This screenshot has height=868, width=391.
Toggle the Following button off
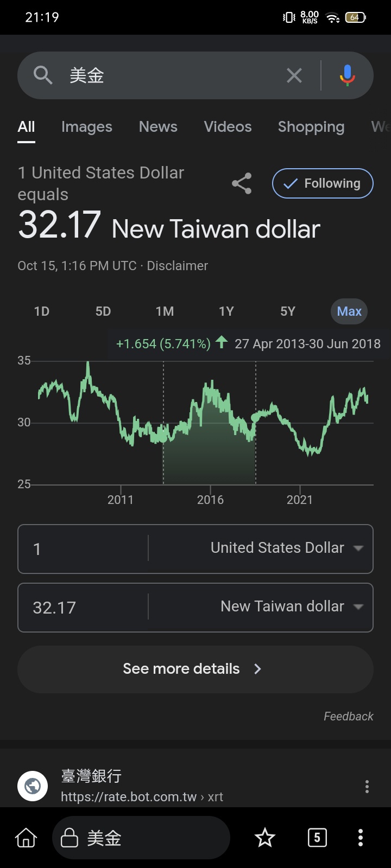pos(323,183)
